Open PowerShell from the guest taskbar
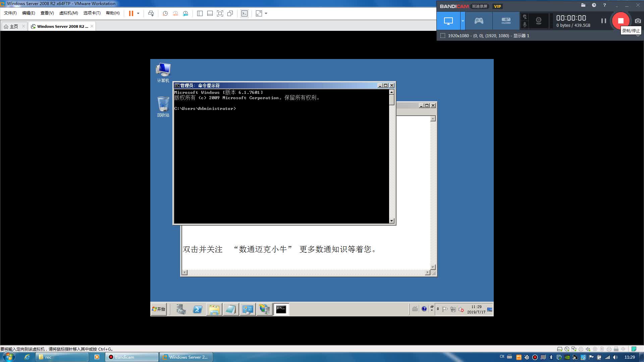644x362 pixels. [198, 309]
